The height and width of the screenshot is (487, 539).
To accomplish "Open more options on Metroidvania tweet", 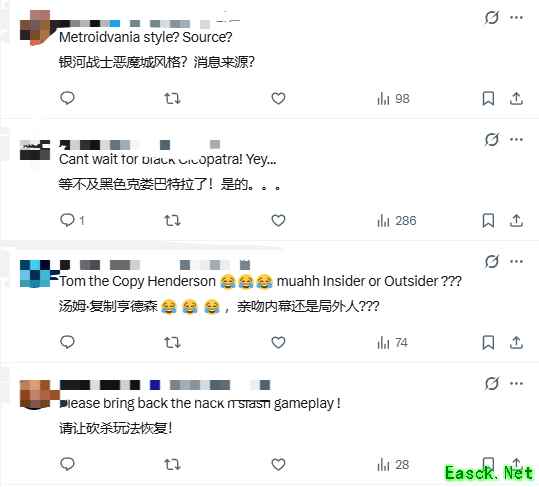I will [x=516, y=17].
